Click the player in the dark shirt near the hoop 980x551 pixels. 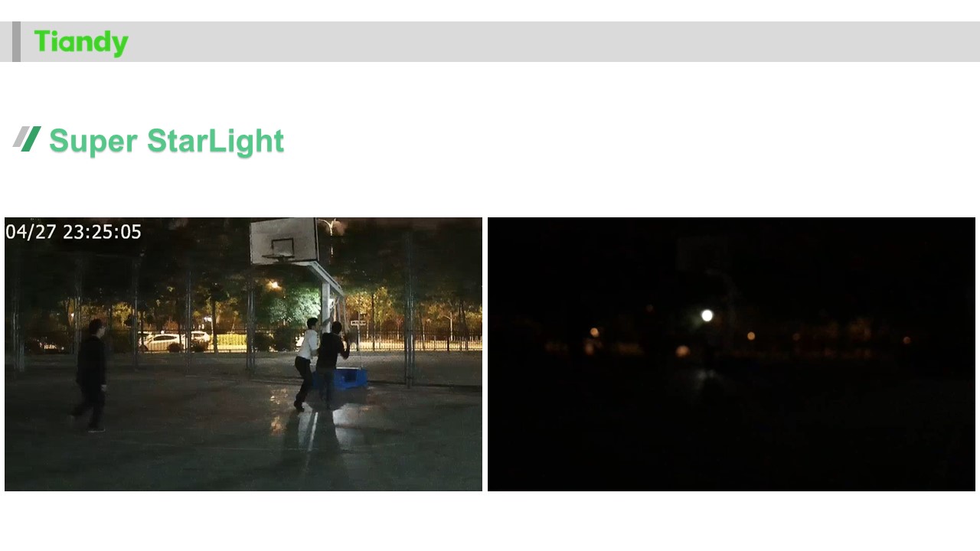tap(332, 362)
